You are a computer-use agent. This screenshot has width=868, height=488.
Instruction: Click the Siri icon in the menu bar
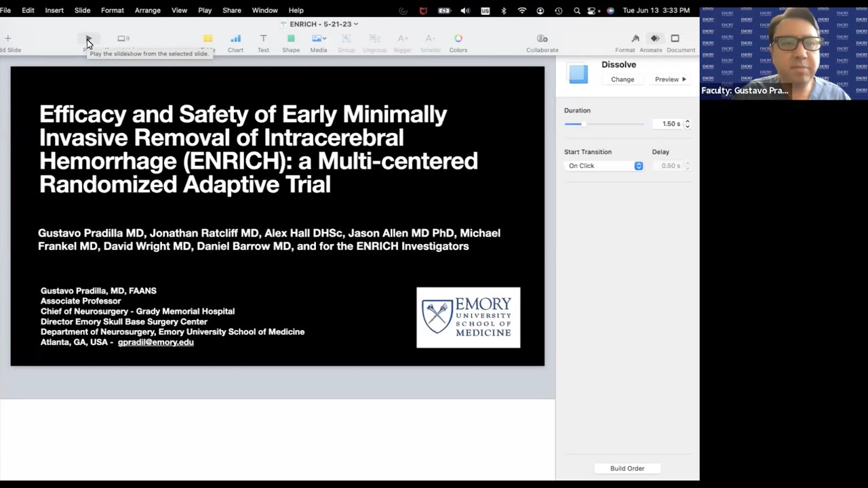click(610, 10)
